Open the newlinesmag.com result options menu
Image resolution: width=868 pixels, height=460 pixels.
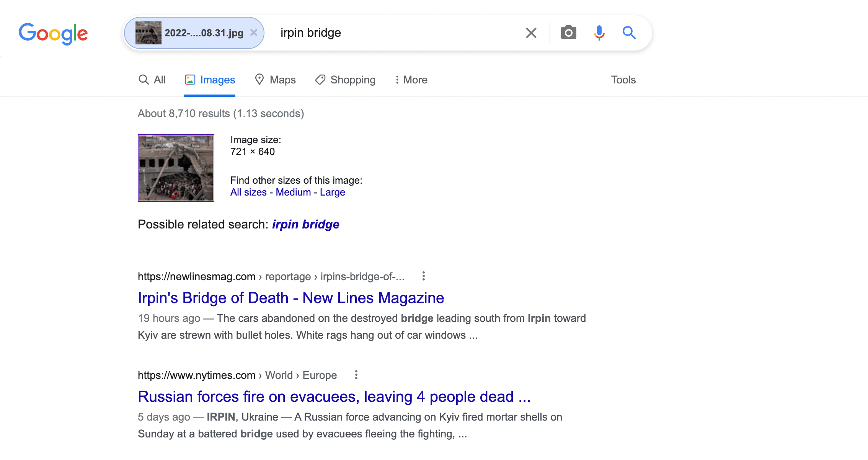point(423,276)
